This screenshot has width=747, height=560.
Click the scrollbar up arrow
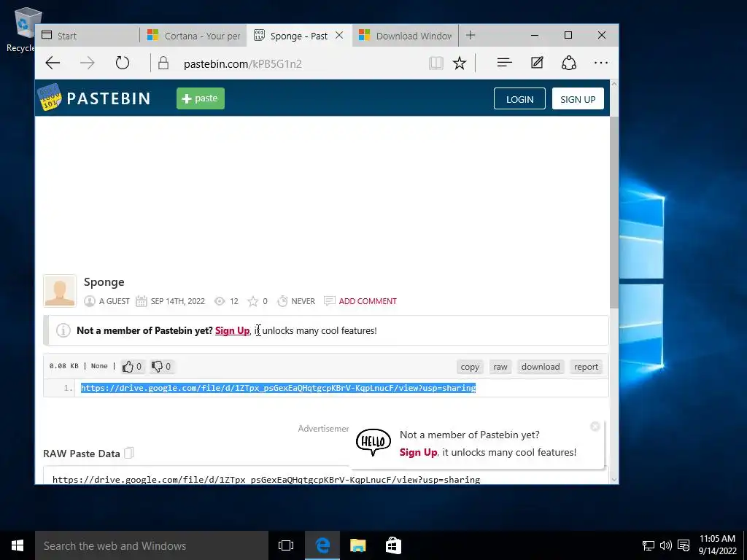pos(614,84)
